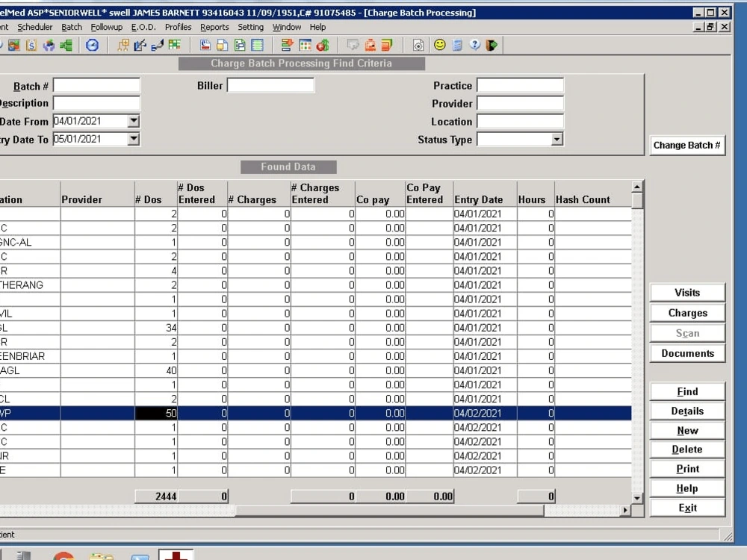This screenshot has height=560, width=747.
Task: Click the Help button in side panel
Action: 687,488
